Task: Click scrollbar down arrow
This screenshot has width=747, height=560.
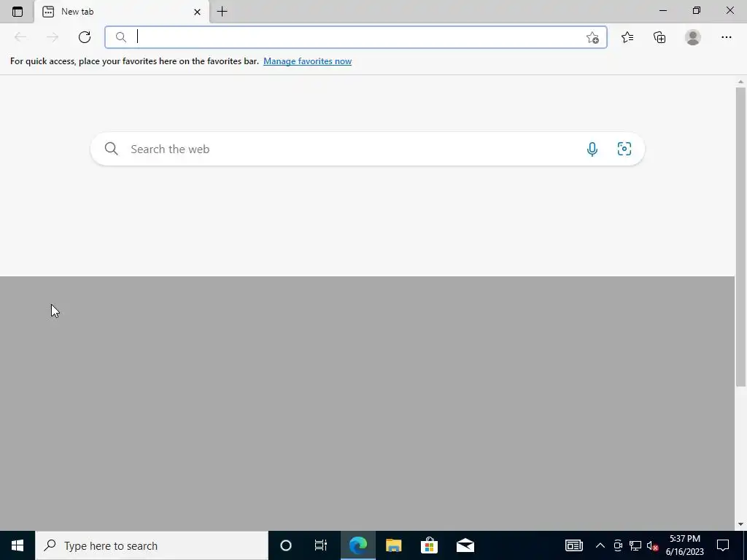Action: click(x=740, y=524)
